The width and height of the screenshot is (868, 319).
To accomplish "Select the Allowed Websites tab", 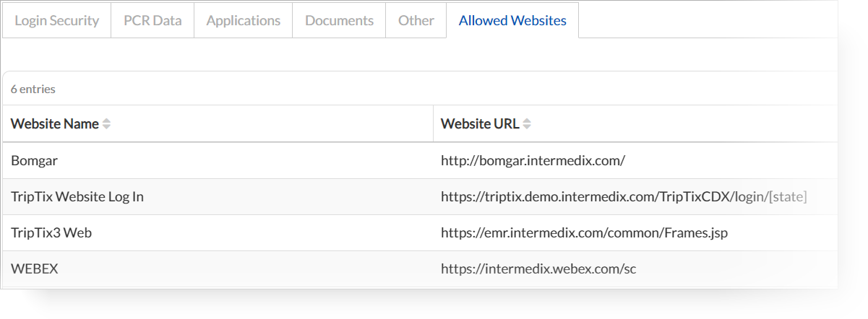I will click(x=512, y=20).
